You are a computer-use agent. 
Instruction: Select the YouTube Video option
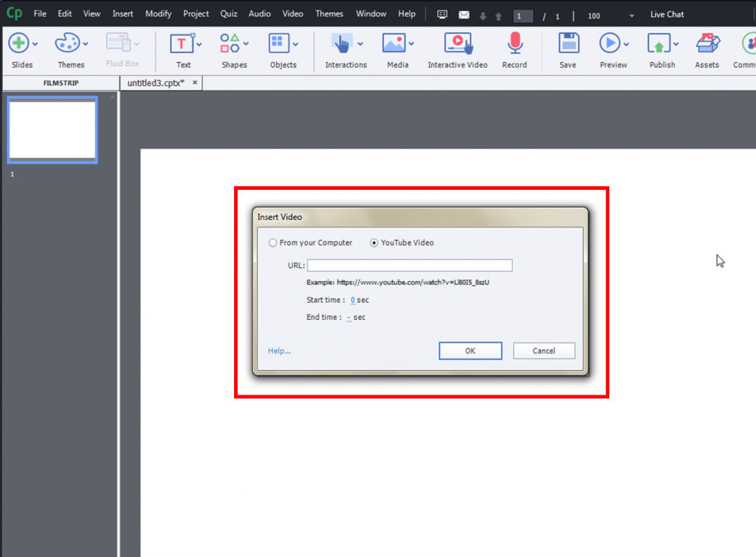tap(374, 242)
